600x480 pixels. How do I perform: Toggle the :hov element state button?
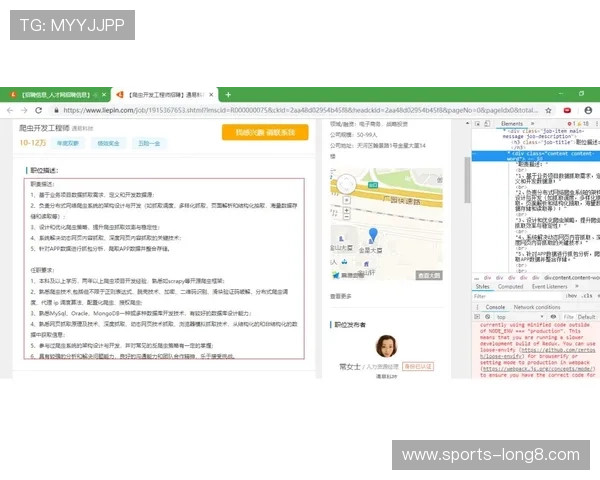tap(571, 296)
